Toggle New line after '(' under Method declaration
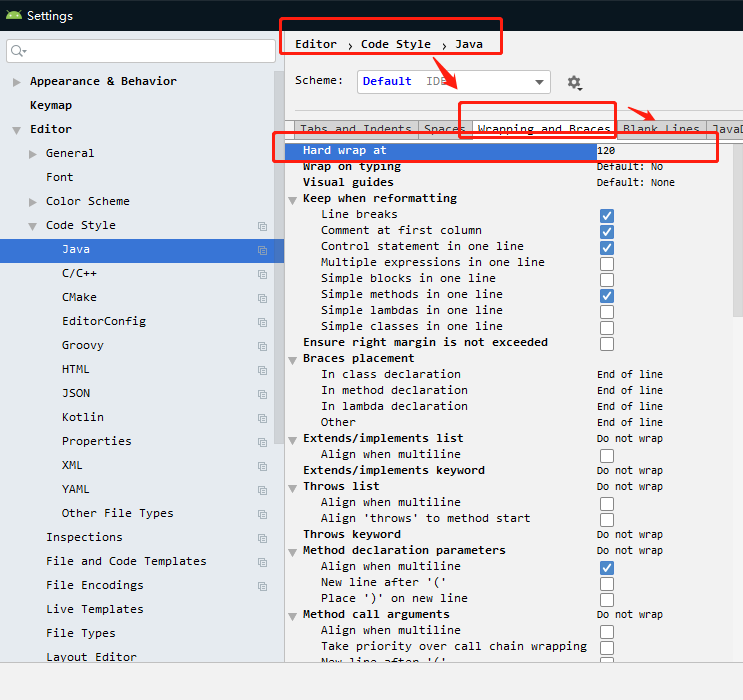 tap(607, 584)
